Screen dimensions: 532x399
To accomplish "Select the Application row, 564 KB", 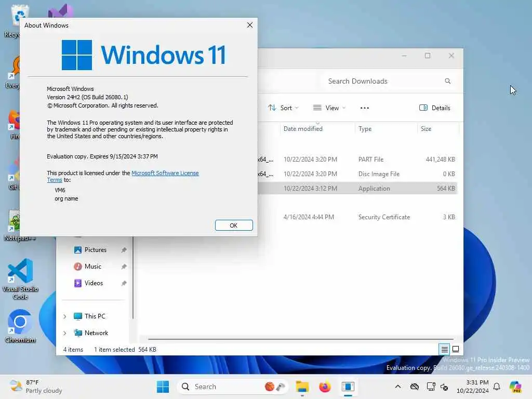I will click(x=357, y=188).
